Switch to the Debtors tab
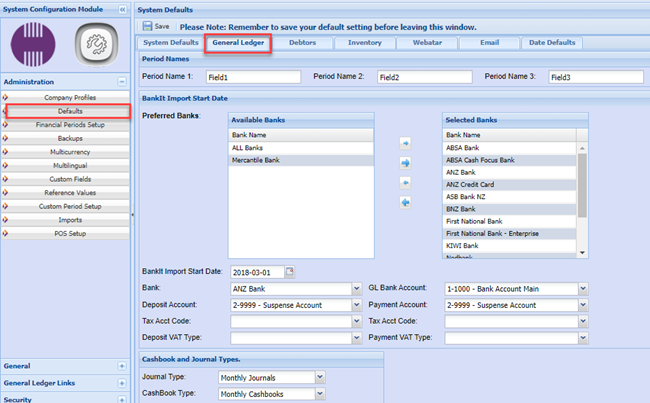The width and height of the screenshot is (650, 403). pos(301,43)
